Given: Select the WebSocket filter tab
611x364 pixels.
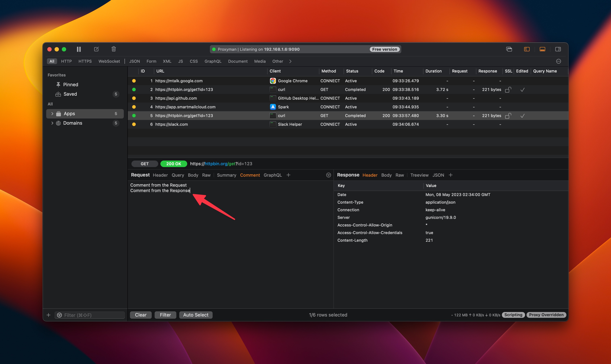Looking at the screenshot, I should click(x=109, y=61).
